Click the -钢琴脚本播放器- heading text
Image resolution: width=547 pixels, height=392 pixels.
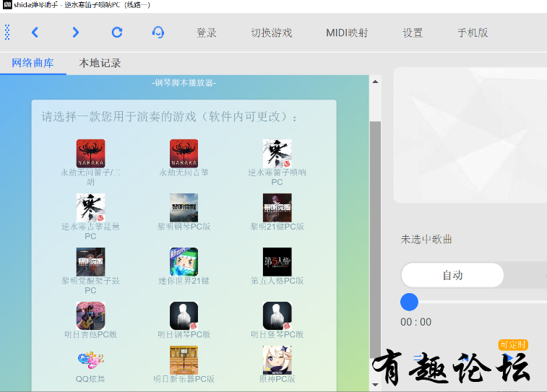coord(184,83)
